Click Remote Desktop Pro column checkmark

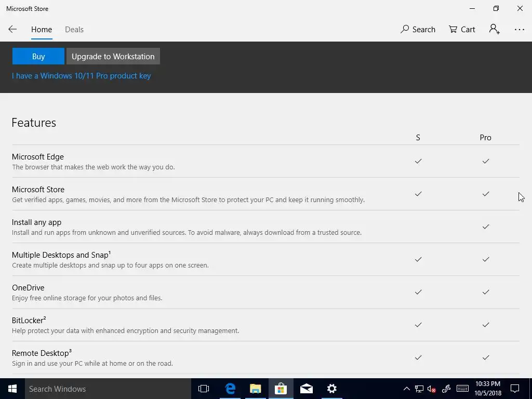point(486,357)
